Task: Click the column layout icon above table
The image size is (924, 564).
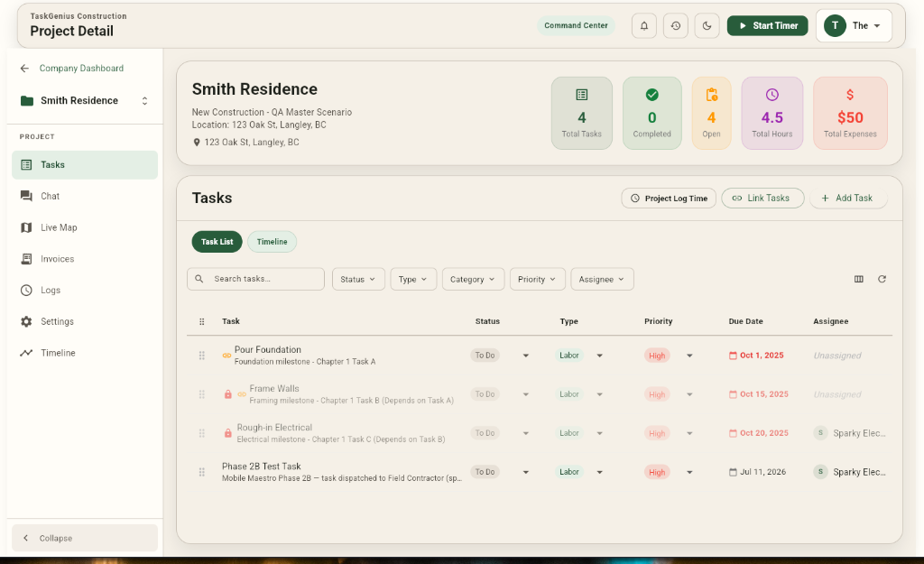Action: [x=859, y=280]
